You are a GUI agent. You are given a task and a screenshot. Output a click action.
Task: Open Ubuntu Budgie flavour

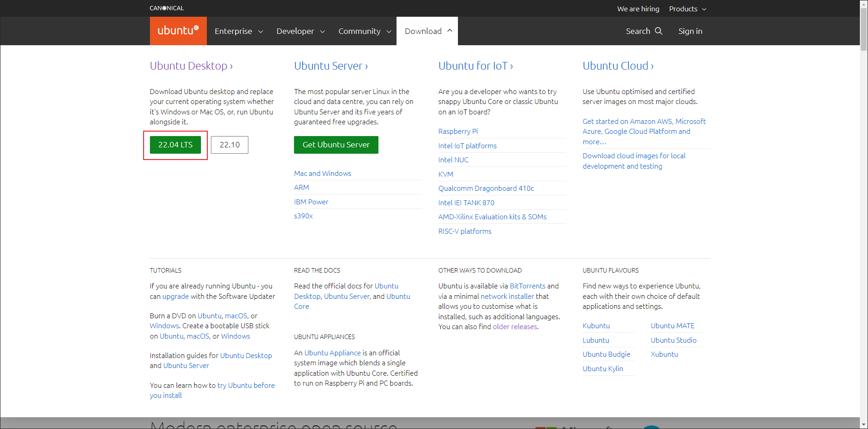pos(607,354)
